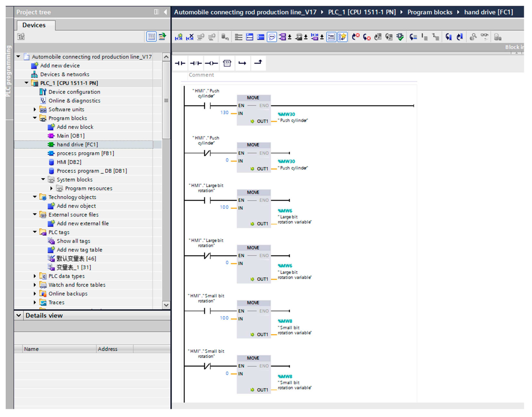Click the Delete network toolbar icon
532x417 pixels.
coord(190,37)
